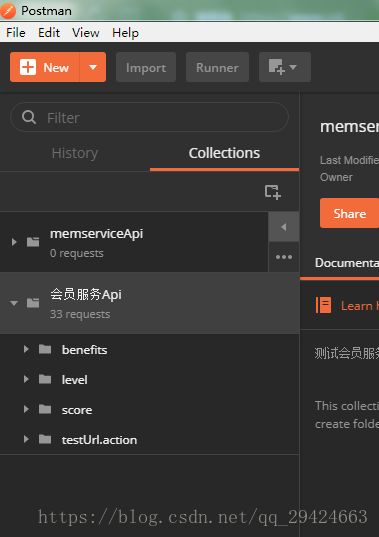Click the level folder icon
This screenshot has width=379, height=537.
pyautogui.click(x=45, y=379)
